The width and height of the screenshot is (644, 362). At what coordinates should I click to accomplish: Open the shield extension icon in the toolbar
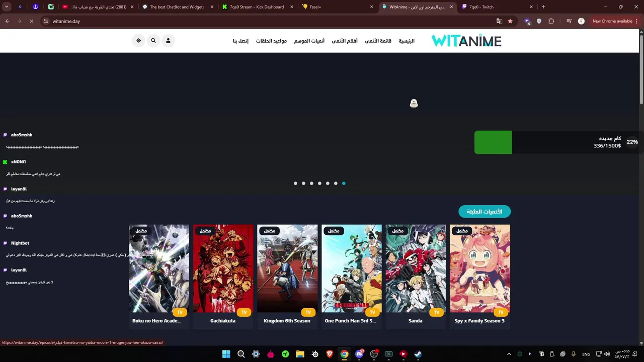[x=539, y=21]
